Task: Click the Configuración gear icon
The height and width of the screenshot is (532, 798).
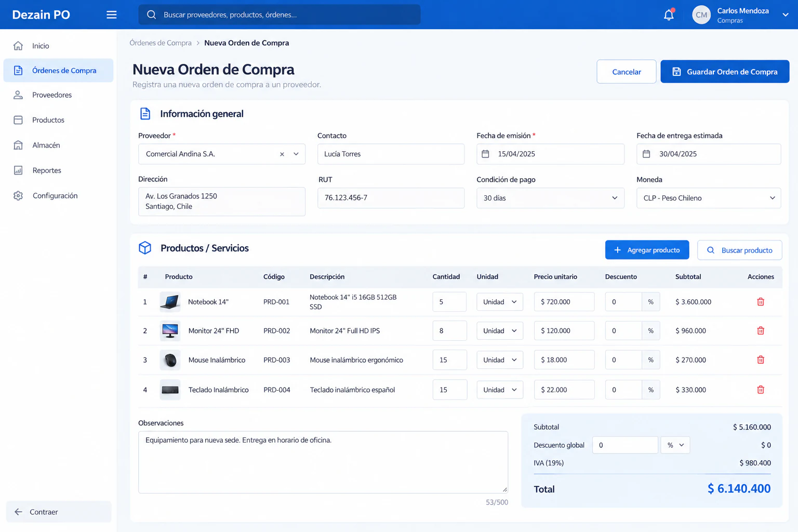Action: [18, 196]
